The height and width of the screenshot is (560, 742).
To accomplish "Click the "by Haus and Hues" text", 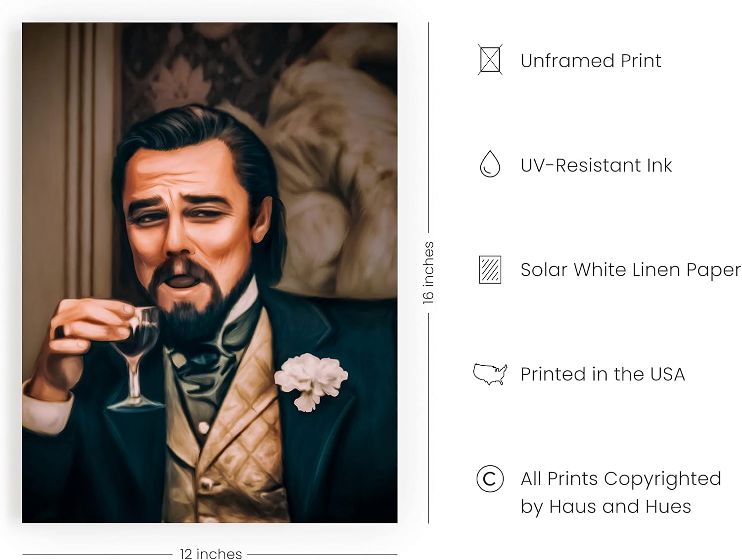I will point(605,506).
